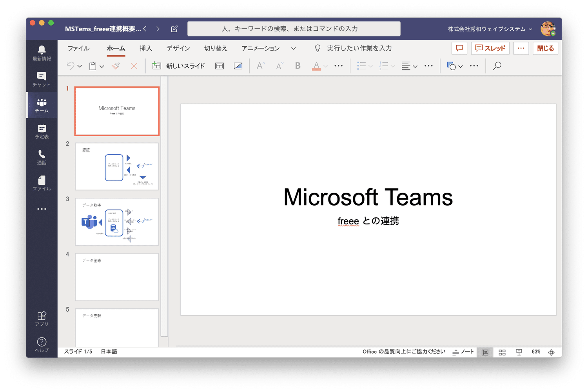This screenshot has height=392, width=588.
Task: Switch to slide sorter view
Action: pos(502,352)
